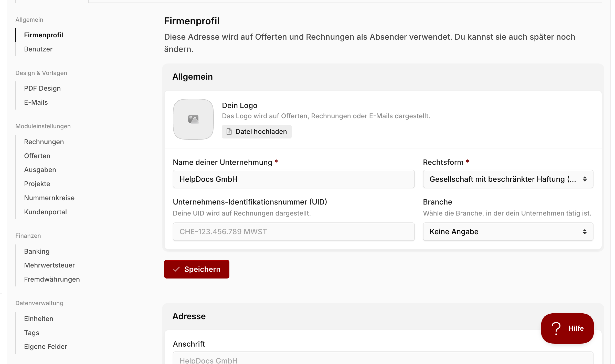
Task: Click the checkmark icon on Speichern
Action: [x=176, y=269]
